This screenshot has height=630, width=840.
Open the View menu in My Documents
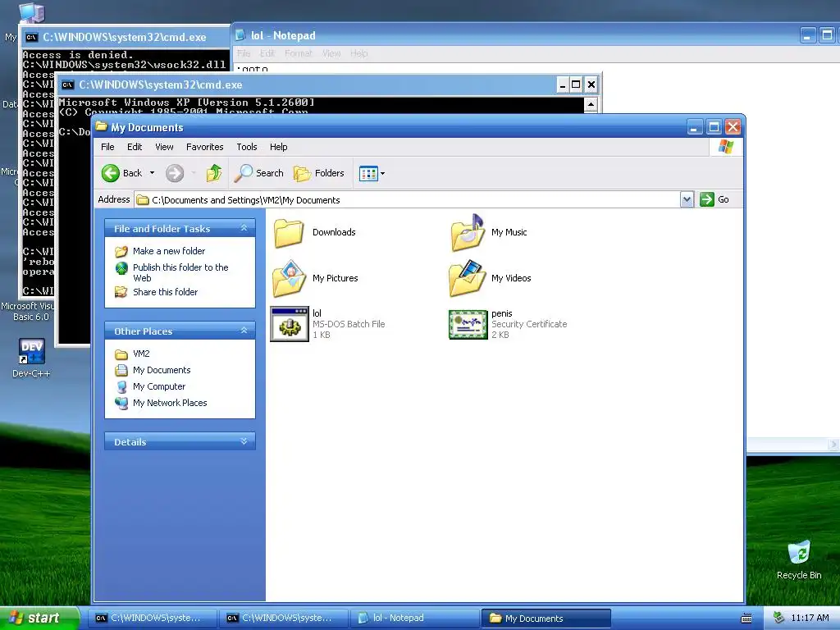pos(164,147)
